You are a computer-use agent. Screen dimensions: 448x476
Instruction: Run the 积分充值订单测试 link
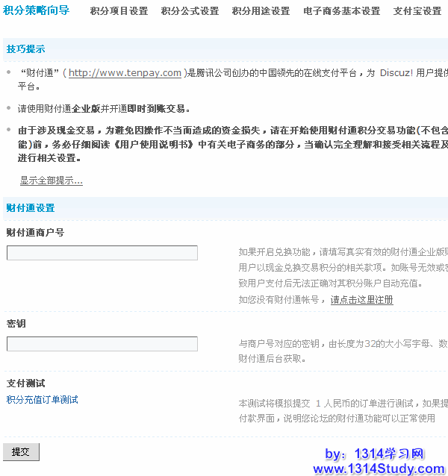[x=43, y=400]
